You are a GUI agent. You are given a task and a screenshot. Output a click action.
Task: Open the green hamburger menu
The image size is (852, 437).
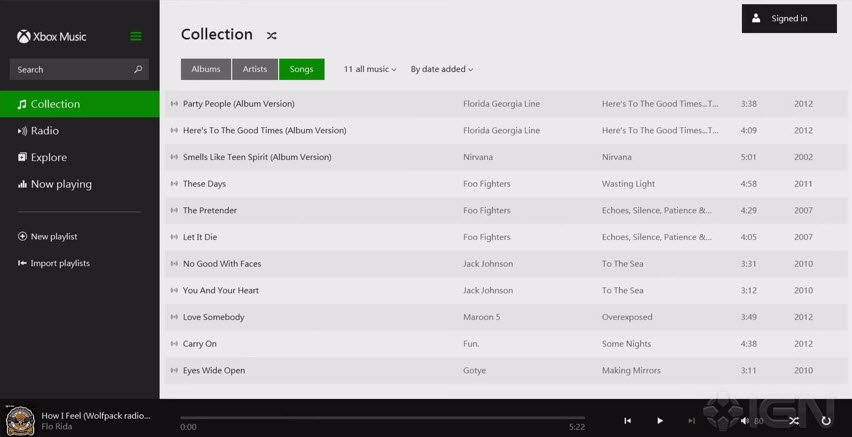pyautogui.click(x=136, y=37)
